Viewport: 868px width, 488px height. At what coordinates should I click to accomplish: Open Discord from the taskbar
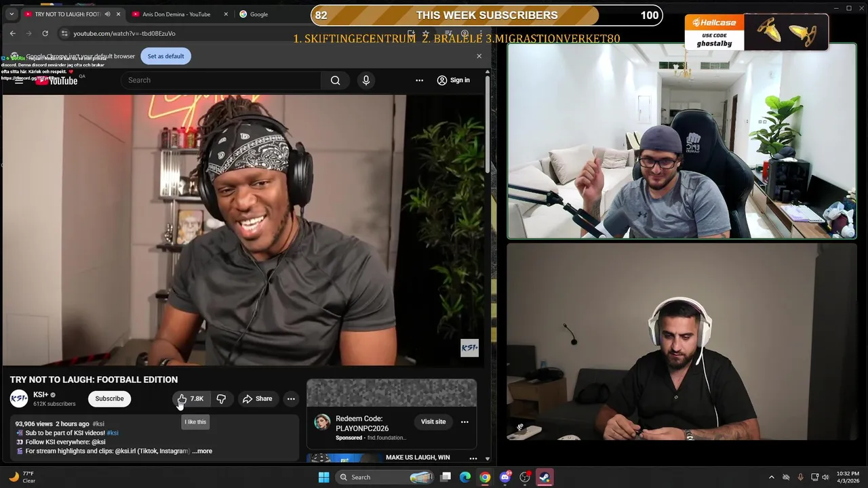tap(505, 477)
